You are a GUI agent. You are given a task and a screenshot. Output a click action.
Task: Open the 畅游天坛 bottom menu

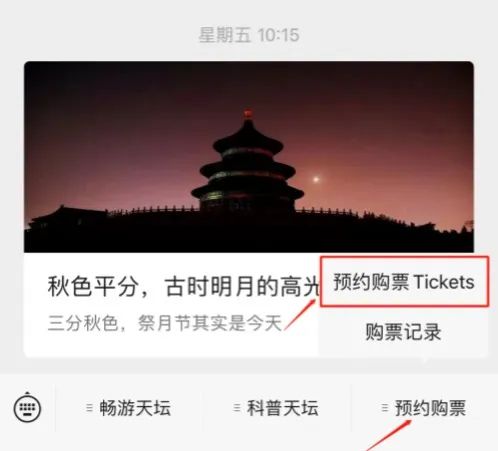tap(128, 408)
